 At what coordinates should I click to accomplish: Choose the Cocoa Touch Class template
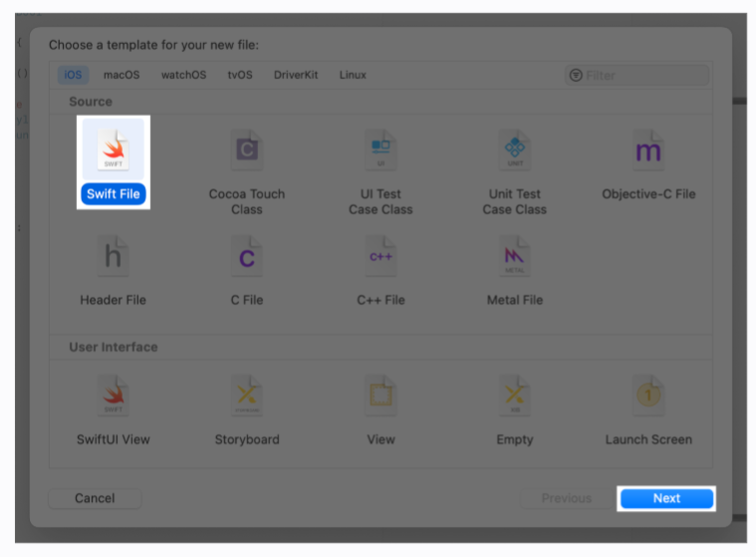tap(247, 172)
